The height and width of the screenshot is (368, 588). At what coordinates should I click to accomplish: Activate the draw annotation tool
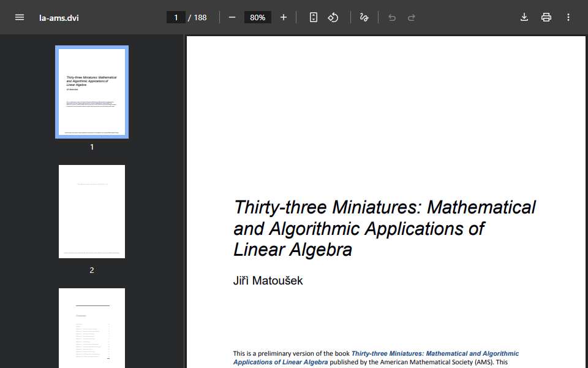364,17
